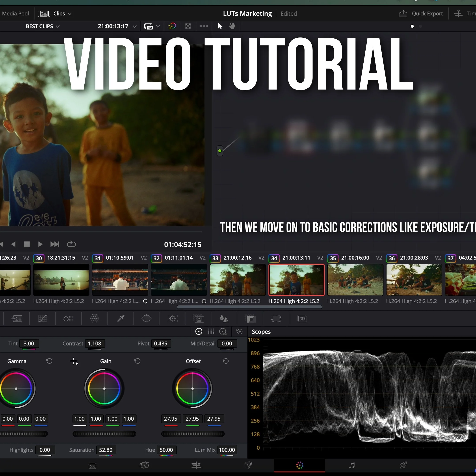The image size is (476, 476).
Task: Open the Power Window palette
Action: click(x=146, y=319)
